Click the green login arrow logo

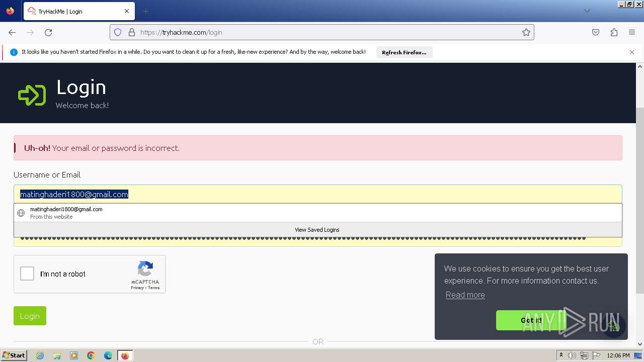pyautogui.click(x=32, y=95)
